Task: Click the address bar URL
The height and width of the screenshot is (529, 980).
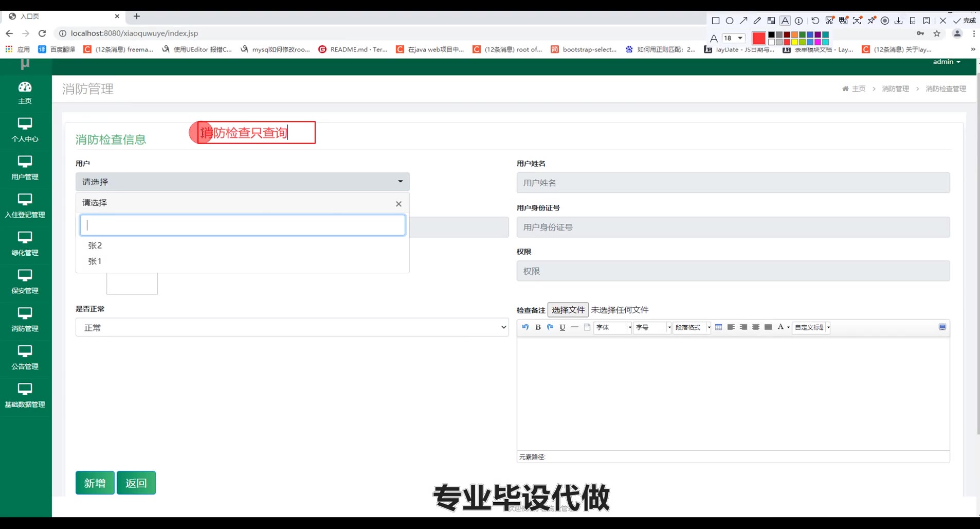Action: [x=134, y=33]
